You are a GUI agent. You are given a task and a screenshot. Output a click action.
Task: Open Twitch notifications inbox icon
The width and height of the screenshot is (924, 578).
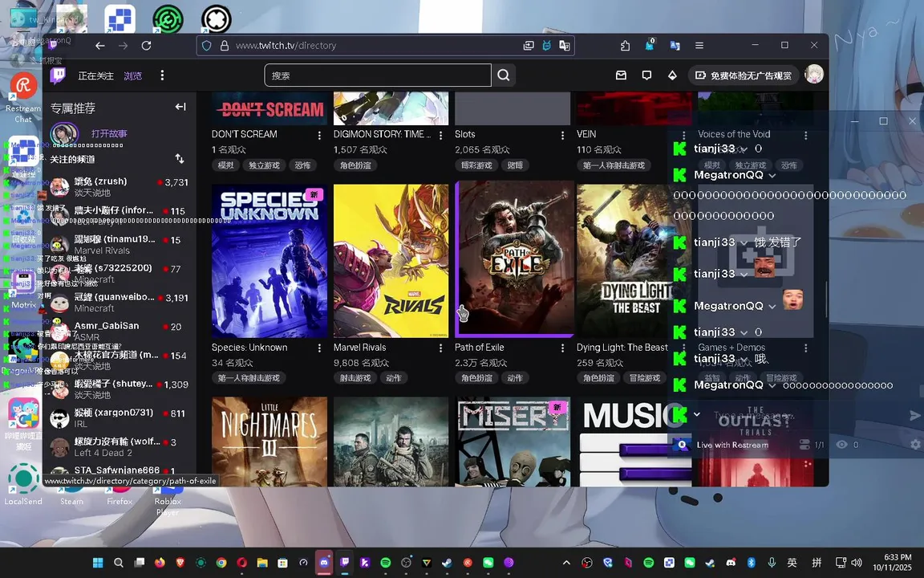[621, 75]
